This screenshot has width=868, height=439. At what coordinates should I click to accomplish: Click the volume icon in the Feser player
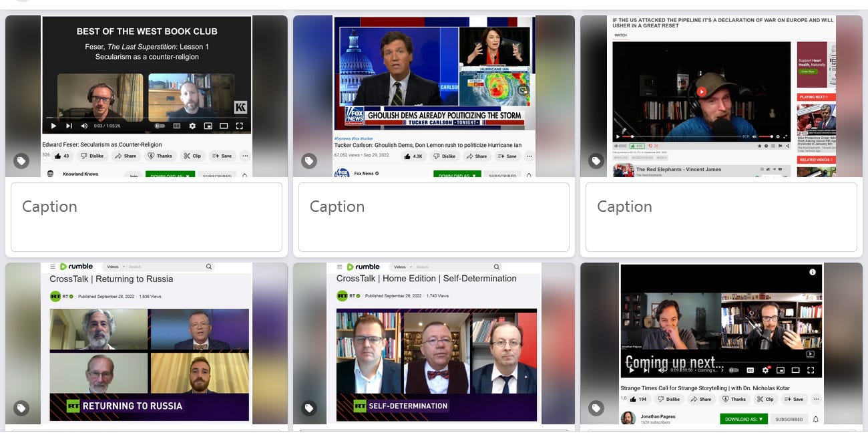click(84, 126)
